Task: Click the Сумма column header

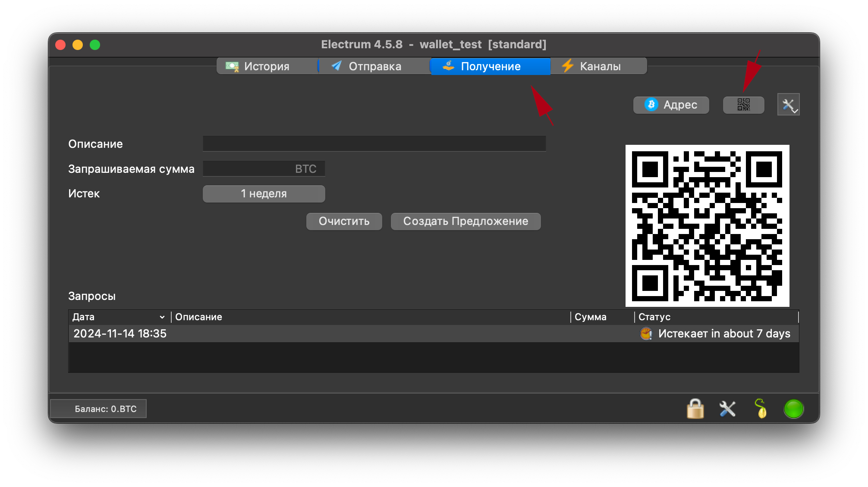Action: pyautogui.click(x=602, y=317)
